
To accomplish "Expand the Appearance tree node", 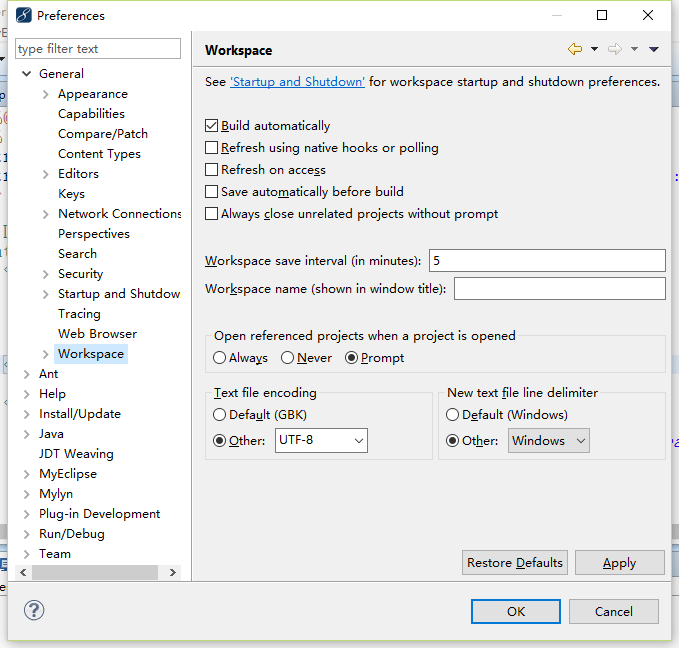I will coord(46,94).
